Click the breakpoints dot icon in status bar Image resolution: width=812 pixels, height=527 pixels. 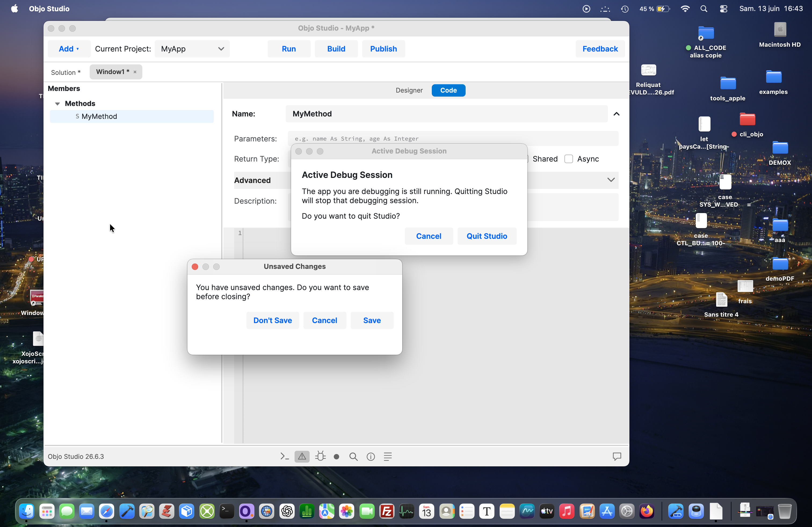(x=336, y=457)
